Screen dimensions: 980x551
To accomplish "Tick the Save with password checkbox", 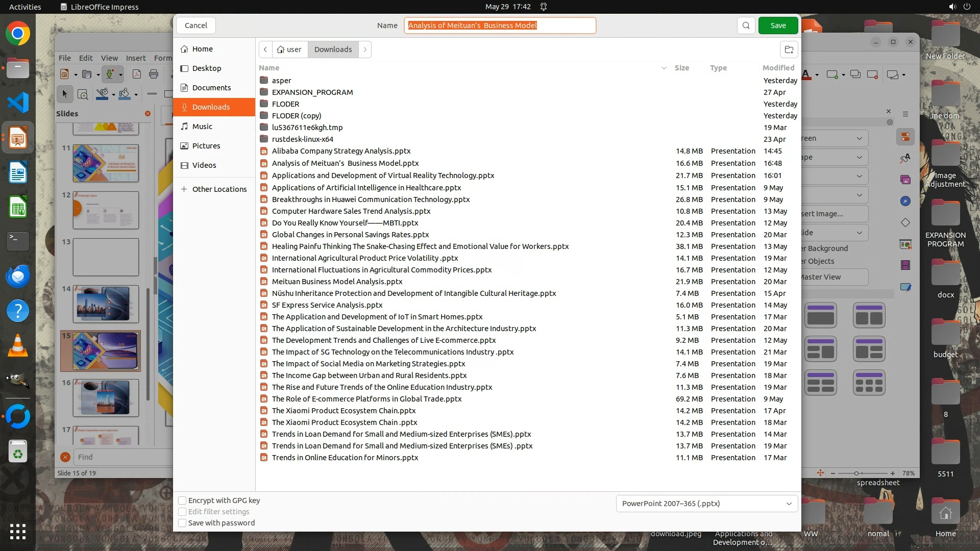I will pyautogui.click(x=182, y=523).
